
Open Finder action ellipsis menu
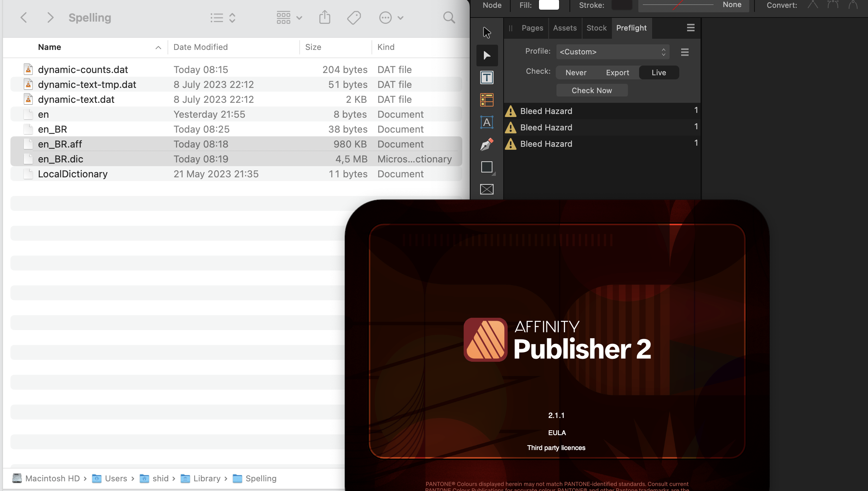391,18
